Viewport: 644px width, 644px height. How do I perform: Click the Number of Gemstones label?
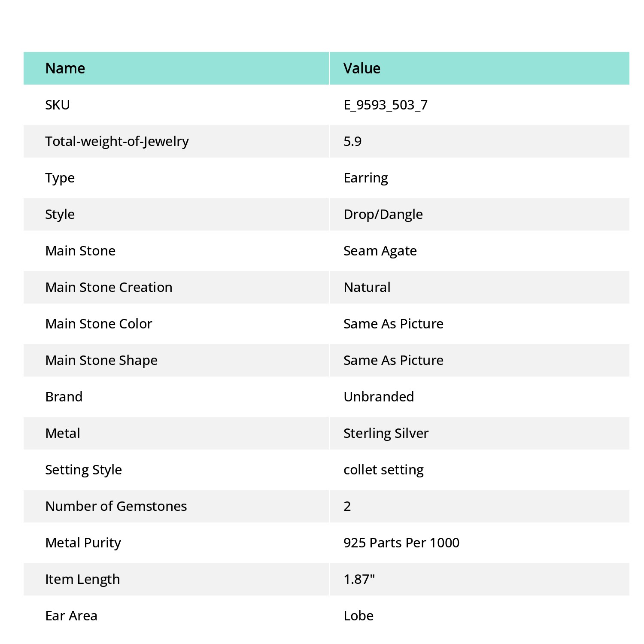point(116,506)
